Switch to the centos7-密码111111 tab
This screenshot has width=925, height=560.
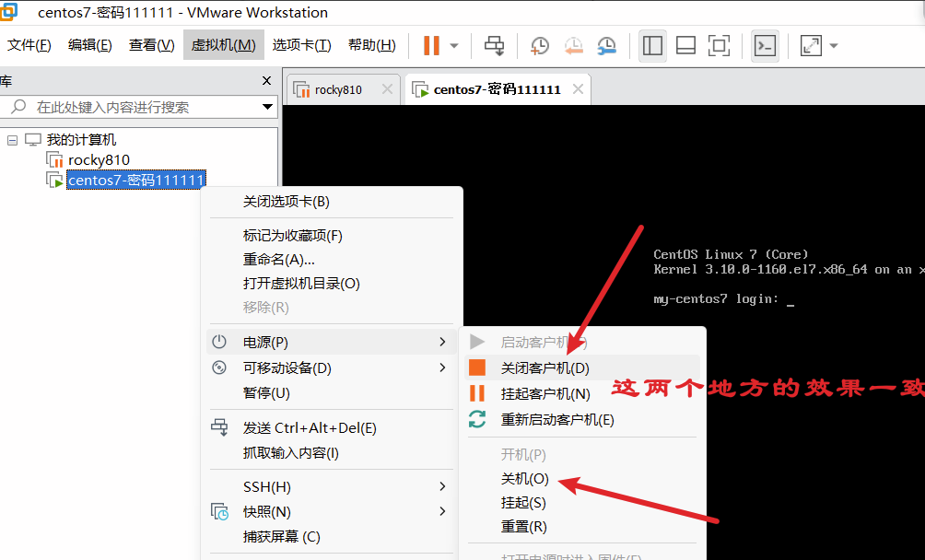pyautogui.click(x=497, y=89)
